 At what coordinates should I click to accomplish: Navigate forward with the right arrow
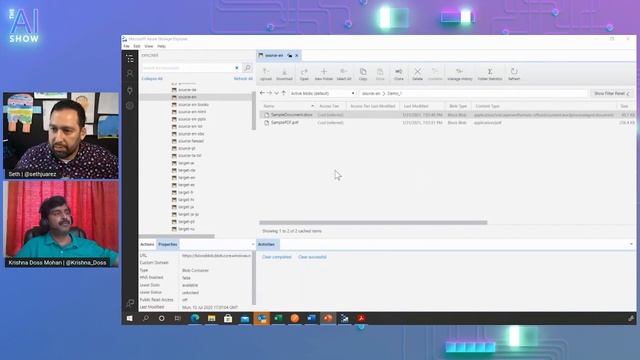(269, 93)
